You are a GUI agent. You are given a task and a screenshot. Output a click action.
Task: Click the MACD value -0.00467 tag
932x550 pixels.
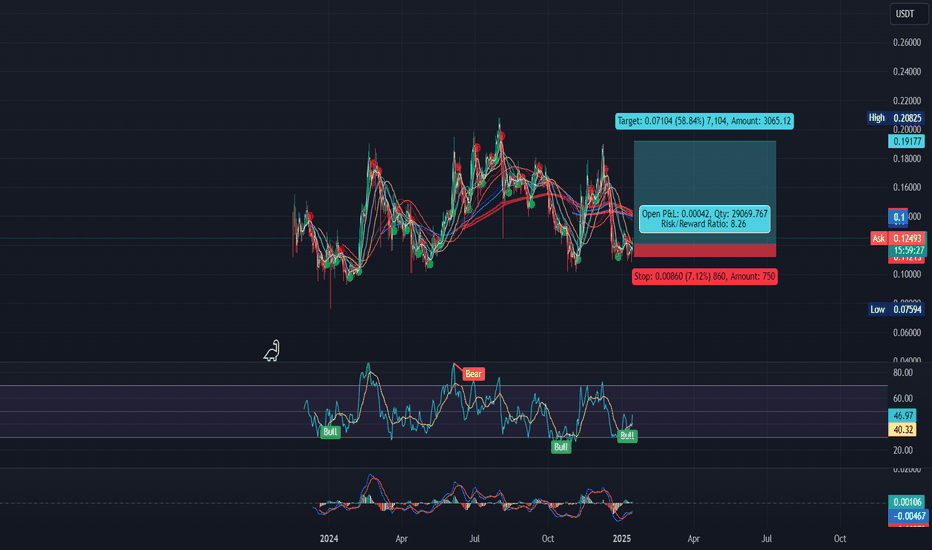click(x=909, y=516)
